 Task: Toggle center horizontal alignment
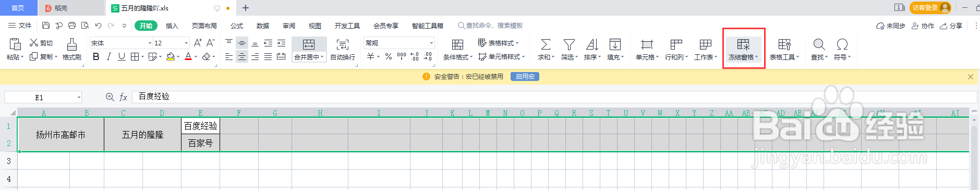(242, 56)
